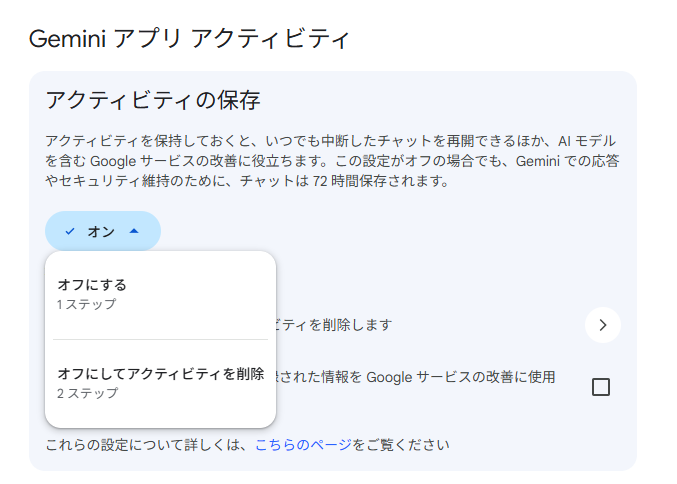Click the upward caret beside オン
Screen dimensions: 677x484
(134, 232)
